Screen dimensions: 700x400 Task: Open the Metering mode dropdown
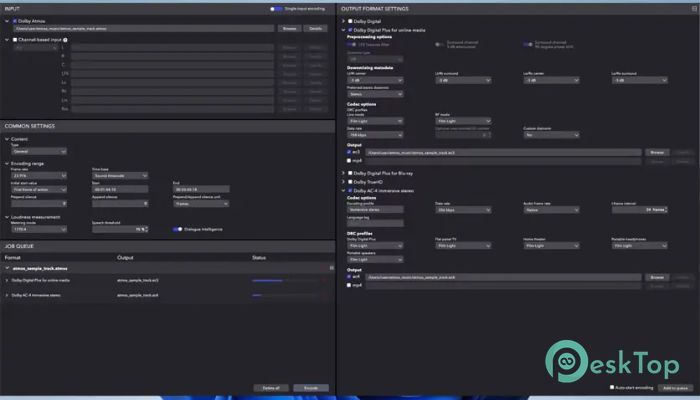(x=39, y=229)
